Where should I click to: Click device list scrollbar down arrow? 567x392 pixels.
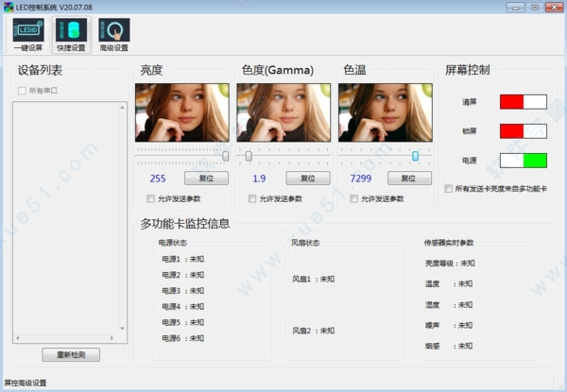tap(122, 329)
